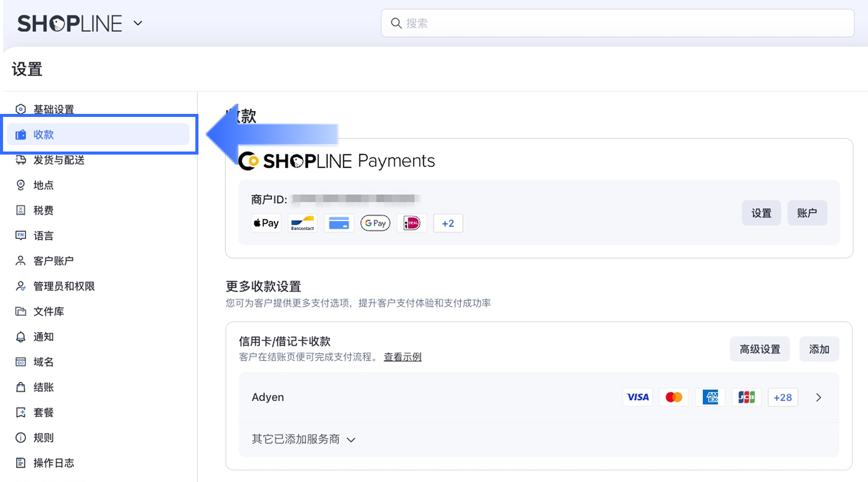This screenshot has width=868, height=482.
Task: Click the 操作日志 log icon
Action: (20, 463)
